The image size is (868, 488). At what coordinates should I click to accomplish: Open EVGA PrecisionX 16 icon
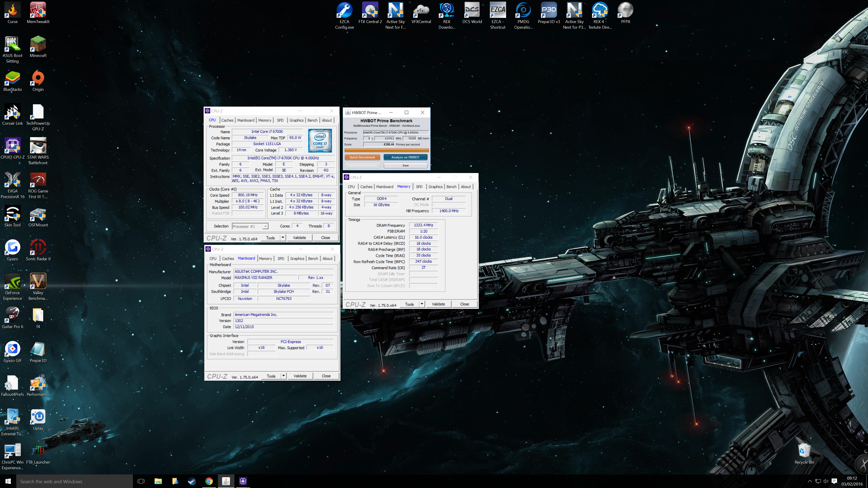click(x=12, y=185)
